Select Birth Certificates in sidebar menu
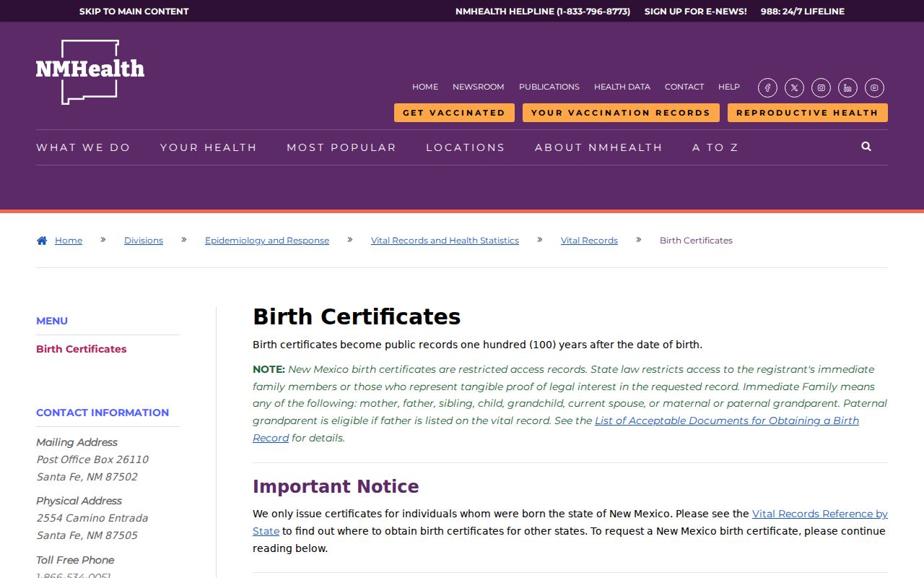 click(x=82, y=349)
